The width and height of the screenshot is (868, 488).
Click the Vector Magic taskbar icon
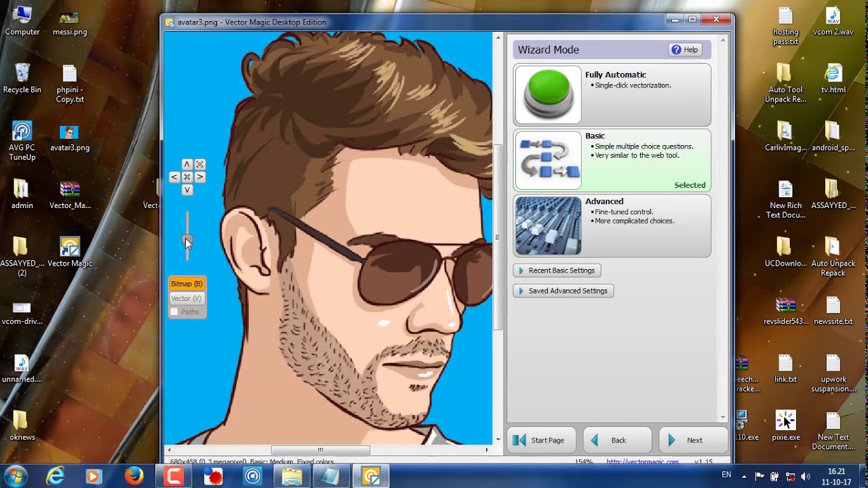[370, 476]
